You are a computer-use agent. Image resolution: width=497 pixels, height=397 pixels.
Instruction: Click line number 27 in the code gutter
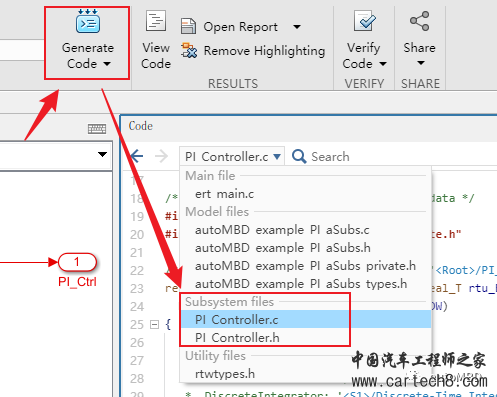(137, 361)
